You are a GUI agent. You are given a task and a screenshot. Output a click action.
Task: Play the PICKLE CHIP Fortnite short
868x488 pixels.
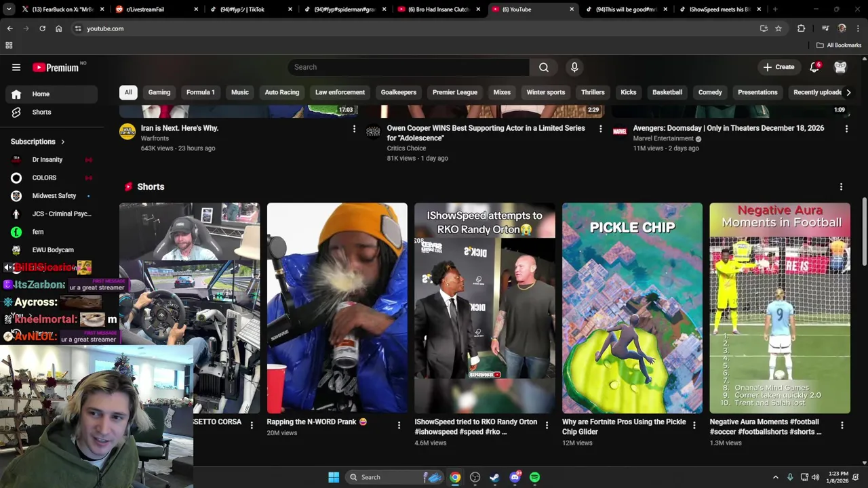click(x=632, y=308)
